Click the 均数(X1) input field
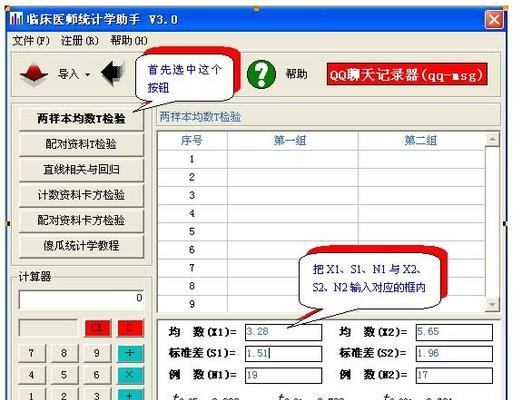522x400 pixels. [x=283, y=332]
